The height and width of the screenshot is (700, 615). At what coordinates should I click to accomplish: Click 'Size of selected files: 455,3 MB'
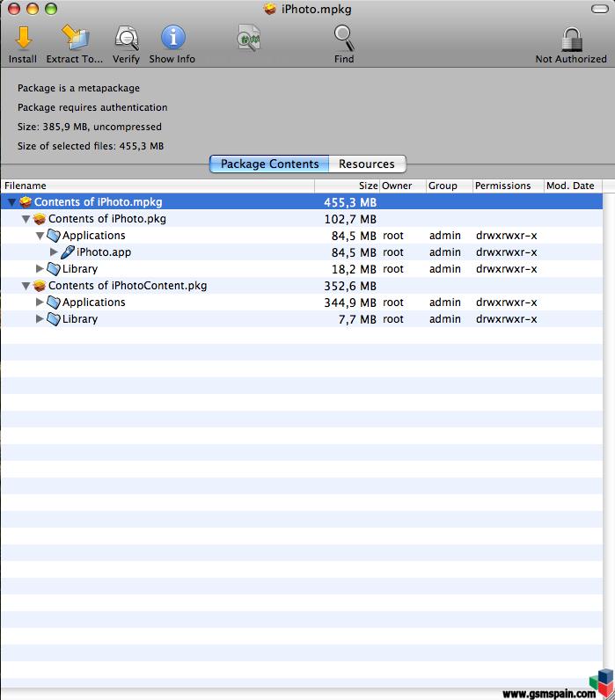(91, 146)
